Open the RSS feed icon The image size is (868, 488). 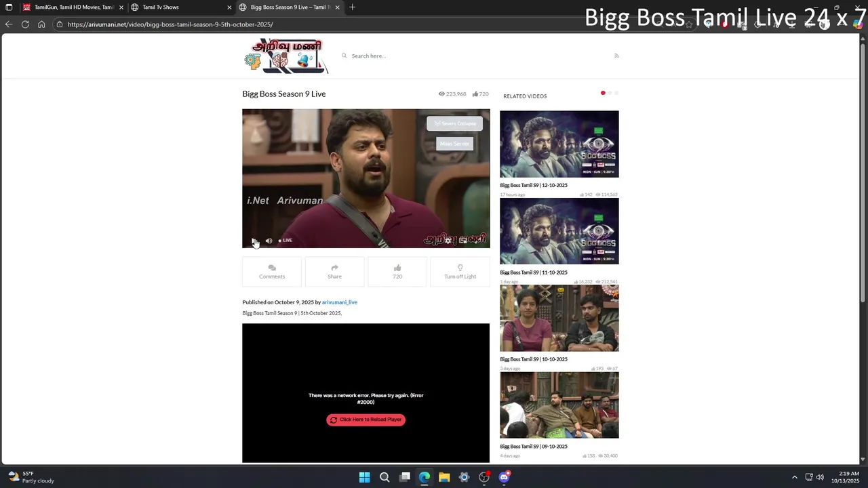coord(616,56)
